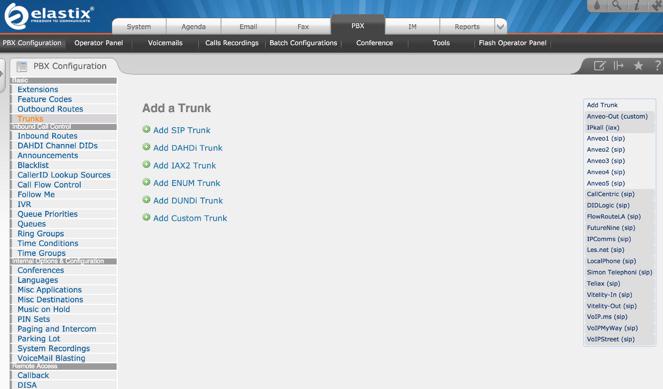
Task: Open Ring Groups in the sidebar
Action: 41,233
